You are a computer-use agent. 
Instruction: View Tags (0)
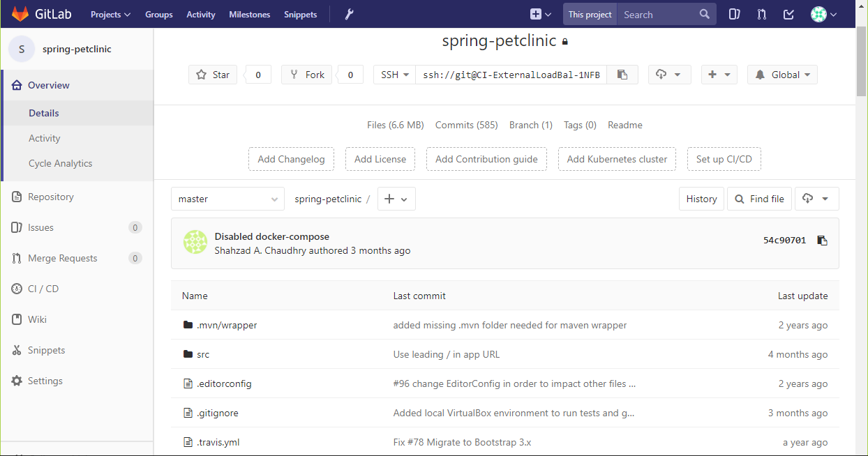click(x=580, y=125)
